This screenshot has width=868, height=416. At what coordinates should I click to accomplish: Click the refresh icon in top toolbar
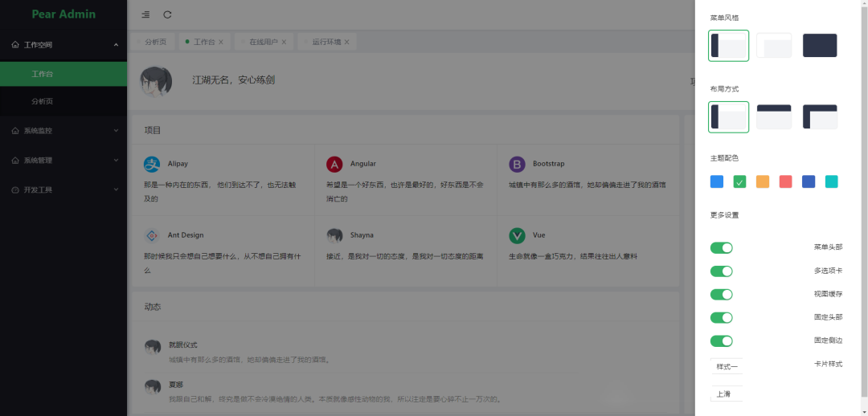167,14
